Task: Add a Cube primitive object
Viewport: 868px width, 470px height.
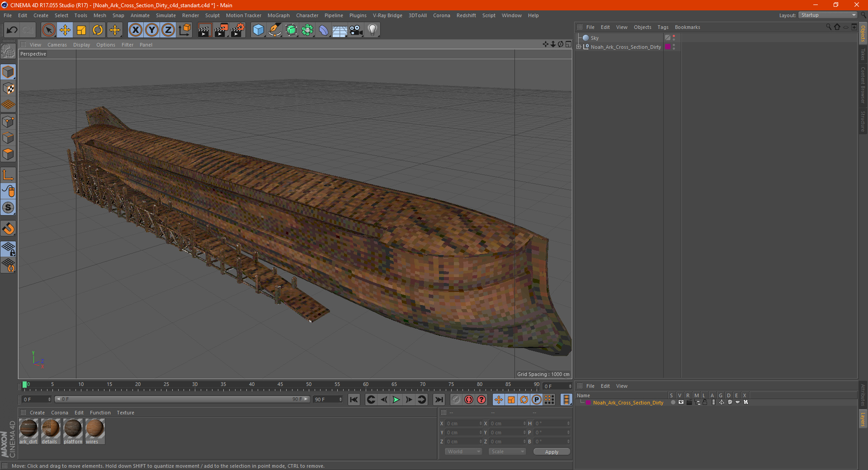Action: point(258,30)
